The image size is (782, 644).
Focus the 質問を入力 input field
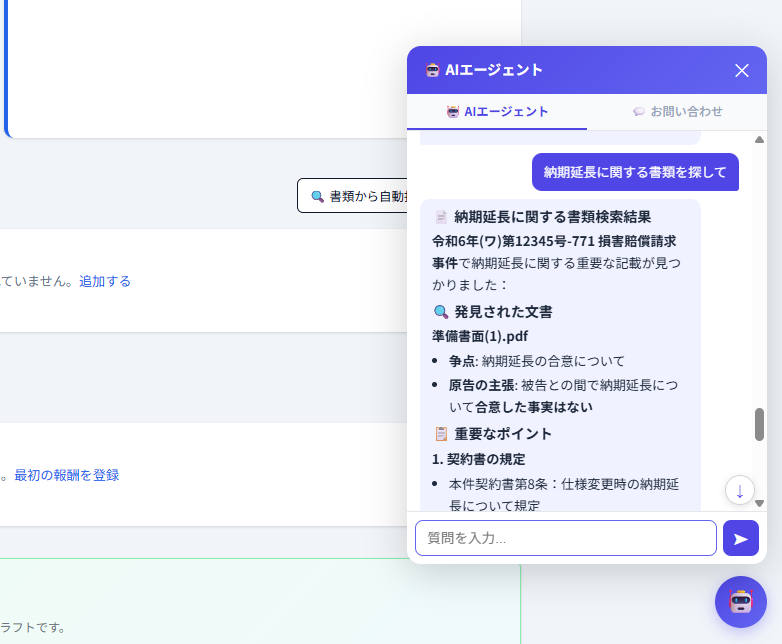click(565, 538)
